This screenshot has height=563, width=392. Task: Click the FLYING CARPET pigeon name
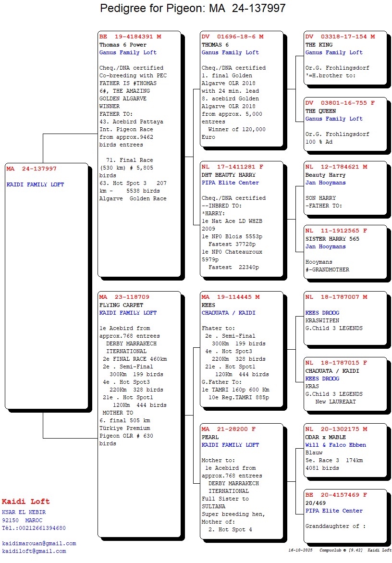(x=121, y=305)
